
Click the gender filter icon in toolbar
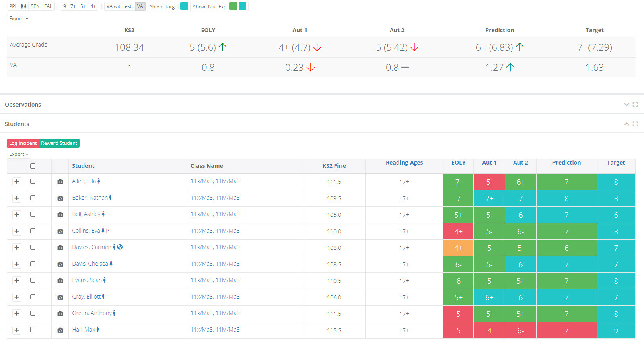point(24,6)
